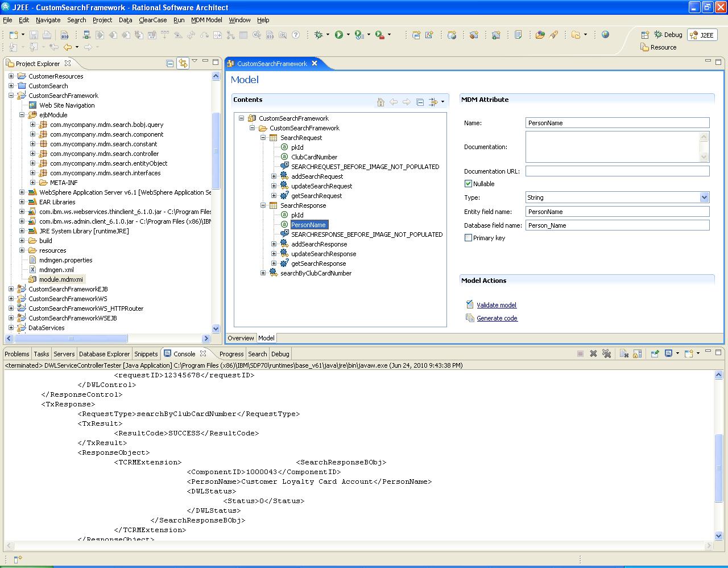Image resolution: width=728 pixels, height=568 pixels.
Task: Switch to the Debug perspective button
Action: click(x=668, y=35)
